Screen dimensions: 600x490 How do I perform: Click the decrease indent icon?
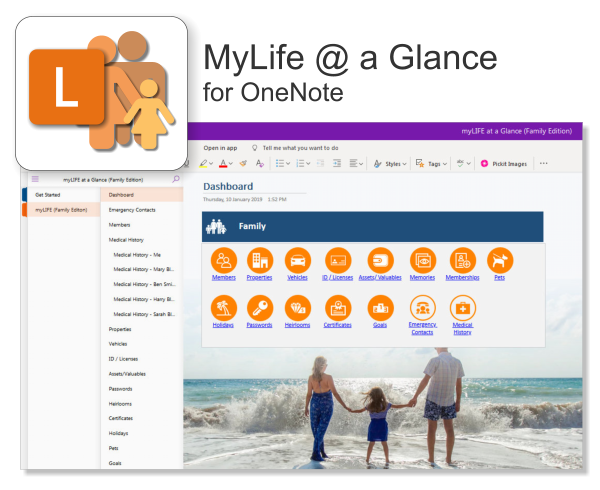(320, 163)
